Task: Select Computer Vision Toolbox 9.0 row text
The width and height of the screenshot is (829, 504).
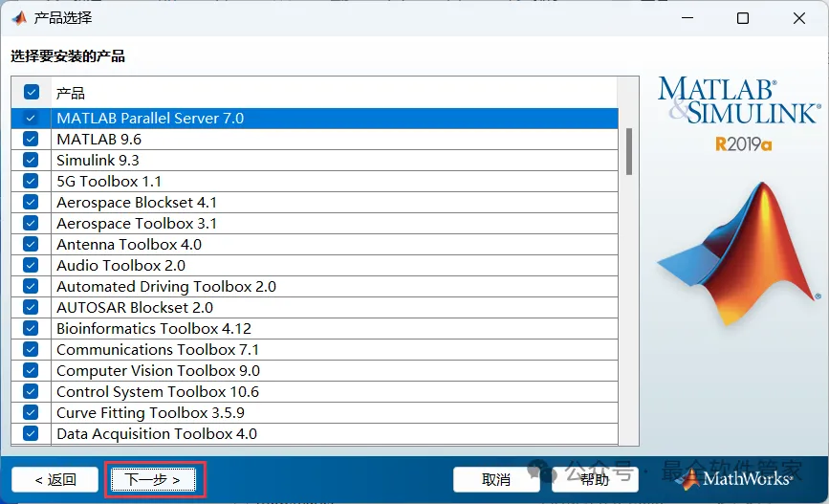Action: [158, 370]
